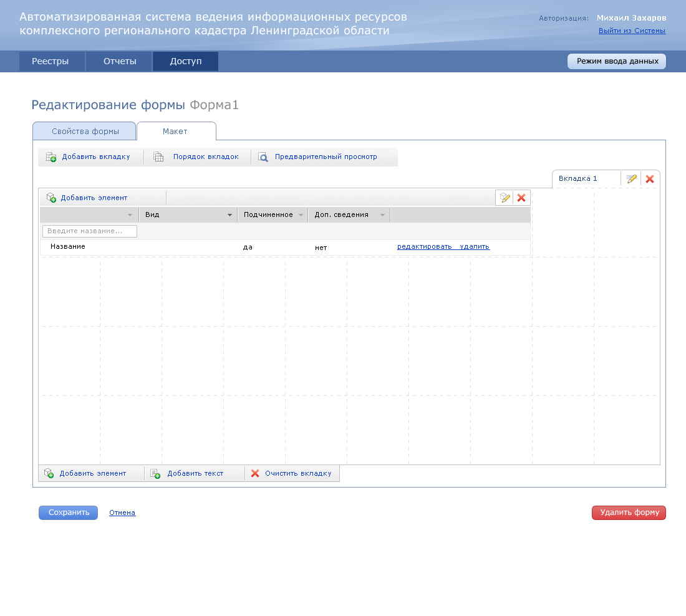Click 'Очистить вкладку' red cross icon
The height and width of the screenshot is (616, 686).
click(x=255, y=473)
